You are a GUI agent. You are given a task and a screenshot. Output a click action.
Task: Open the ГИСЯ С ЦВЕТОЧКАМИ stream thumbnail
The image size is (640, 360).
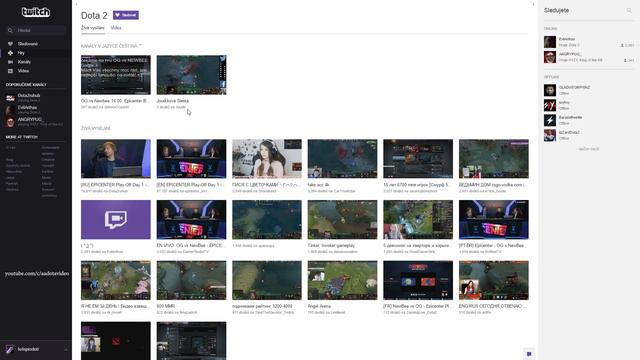pyautogui.click(x=267, y=159)
